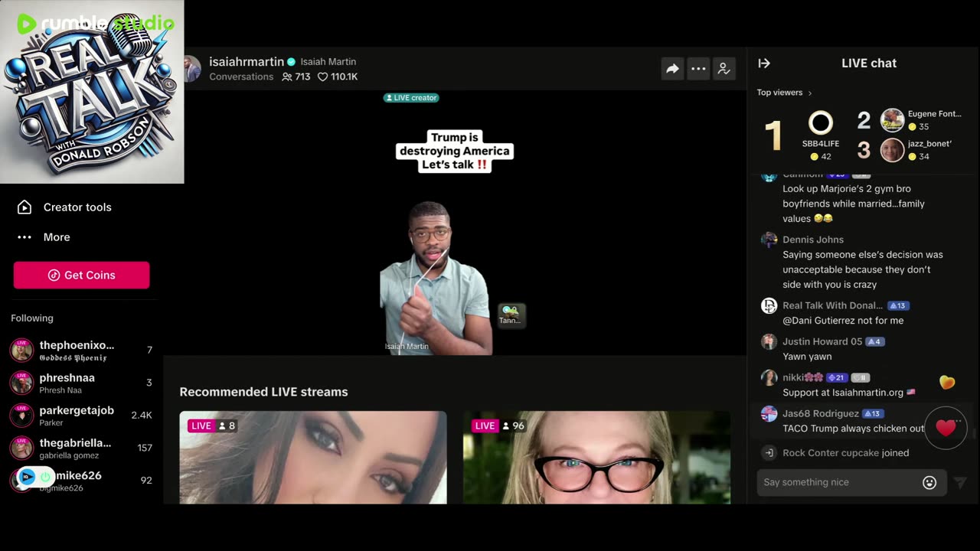The width and height of the screenshot is (980, 551).
Task: Open phreshnaa live avatar in Following
Action: (21, 383)
